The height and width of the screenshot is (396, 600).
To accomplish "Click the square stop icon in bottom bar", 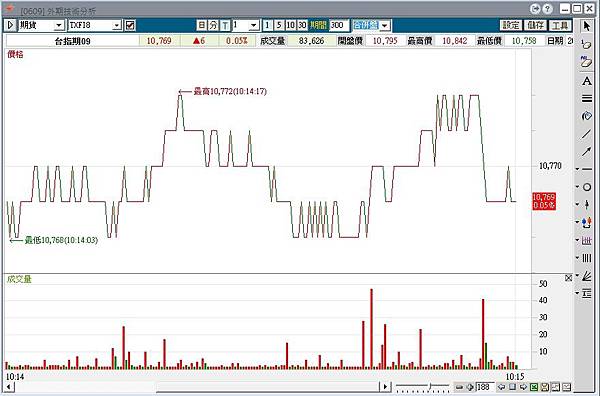I will 512,387.
